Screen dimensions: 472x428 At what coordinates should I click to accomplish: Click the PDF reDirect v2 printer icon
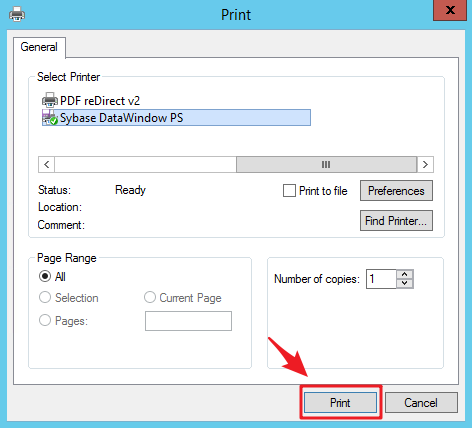(50, 100)
